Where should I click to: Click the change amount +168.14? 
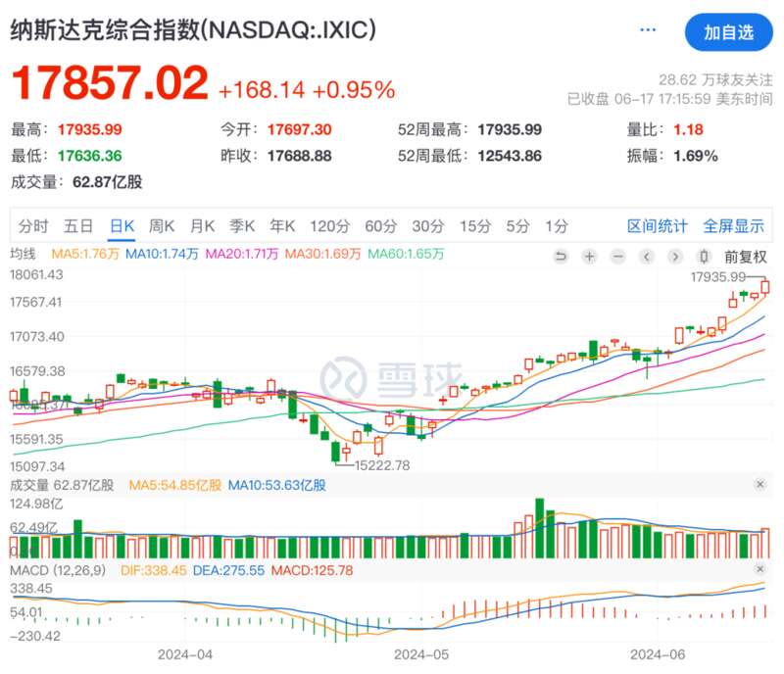point(262,90)
